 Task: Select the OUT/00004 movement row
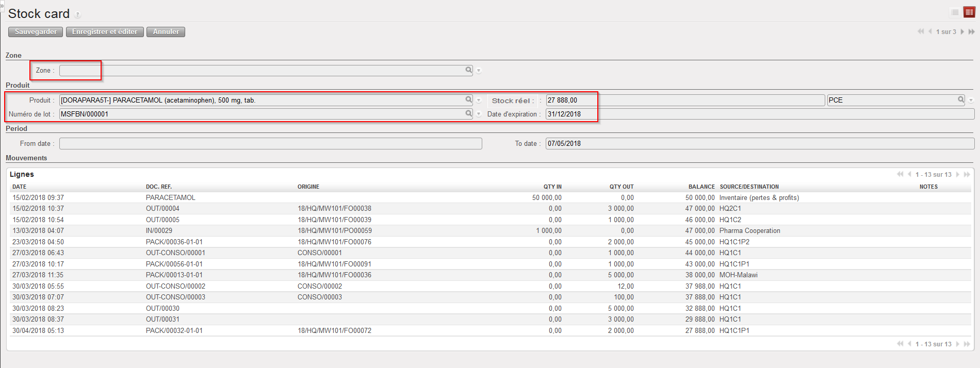tap(162, 209)
